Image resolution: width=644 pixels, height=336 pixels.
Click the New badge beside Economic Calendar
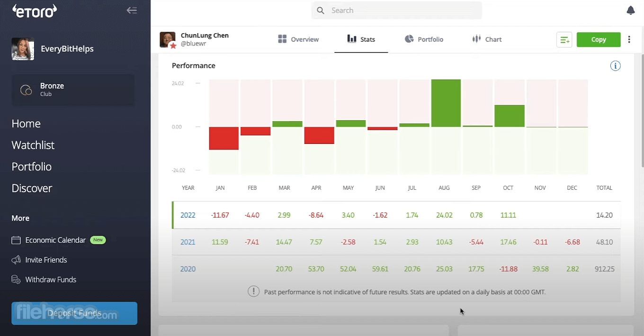tap(98, 240)
